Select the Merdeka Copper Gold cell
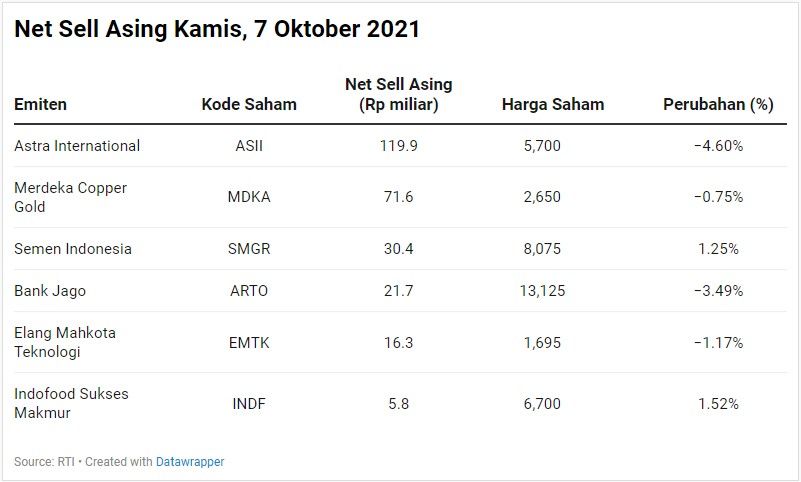This screenshot has height=482, width=801. pyautogui.click(x=70, y=197)
